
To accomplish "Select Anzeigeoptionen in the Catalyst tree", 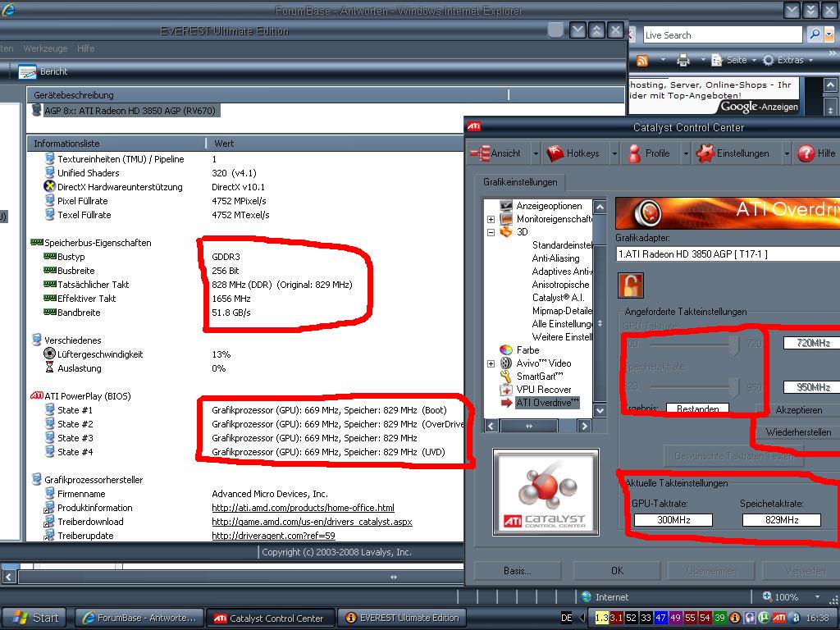I will click(x=549, y=206).
